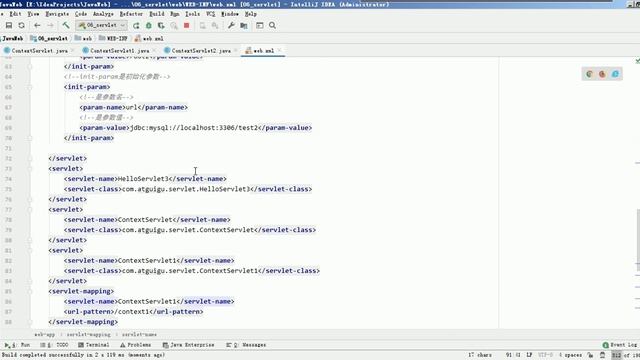Open in Firefox browser icon
The width and height of the screenshot is (640, 360).
click(x=602, y=74)
